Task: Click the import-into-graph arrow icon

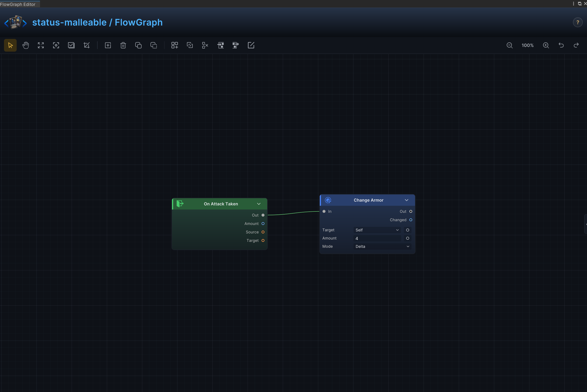Action: click(x=220, y=45)
